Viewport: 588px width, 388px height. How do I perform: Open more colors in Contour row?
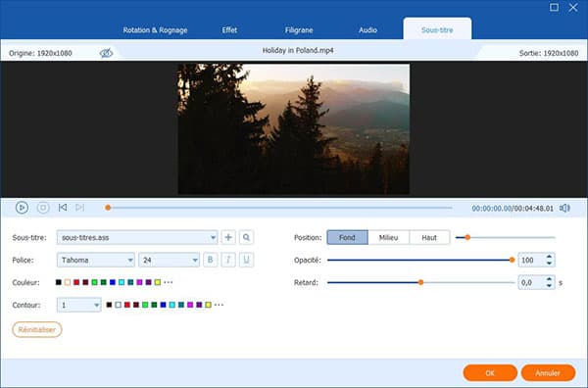point(219,305)
